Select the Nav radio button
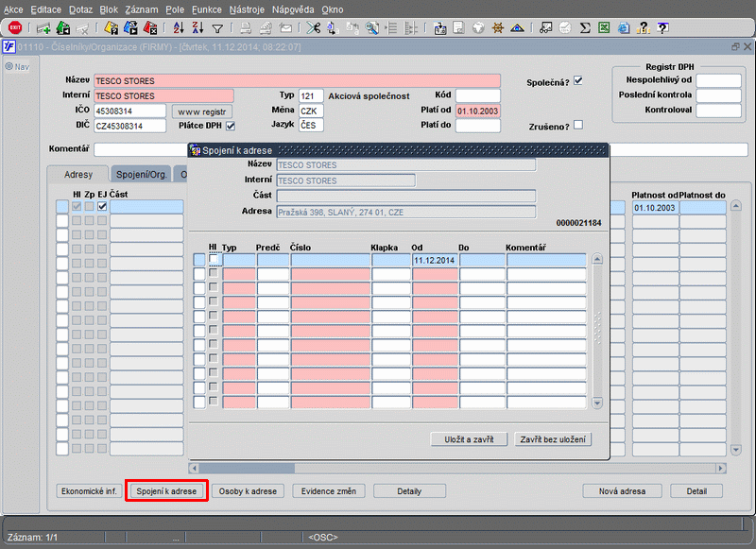756x549 pixels. click(9, 66)
